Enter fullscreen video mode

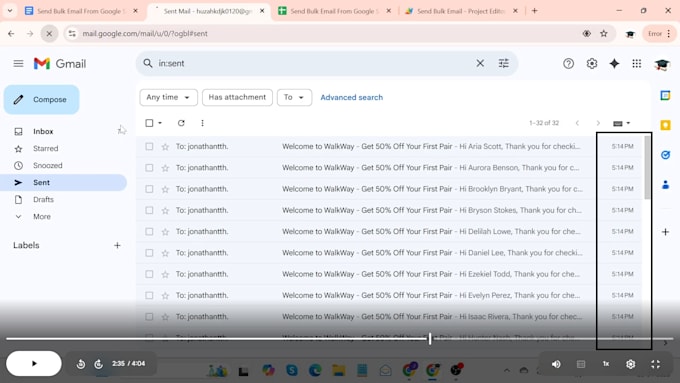coord(655,364)
